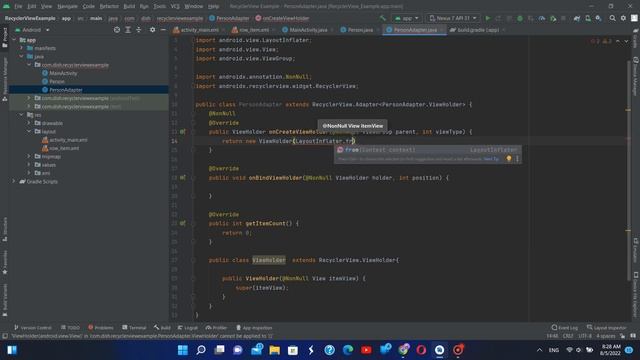This screenshot has height=360, width=640.
Task: Click PersonAdapter breadcrumb in navigation bar
Action: point(229,18)
